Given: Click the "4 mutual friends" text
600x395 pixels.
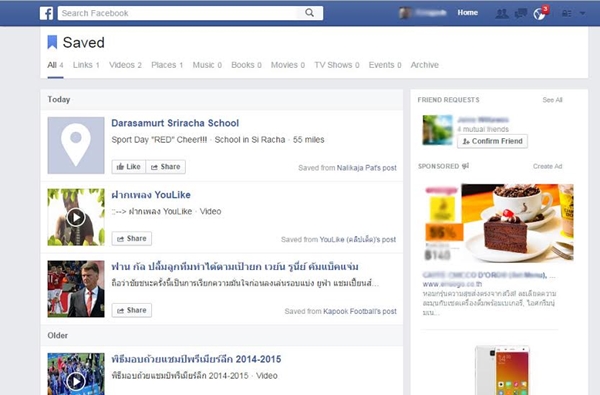Looking at the screenshot, I should (483, 129).
